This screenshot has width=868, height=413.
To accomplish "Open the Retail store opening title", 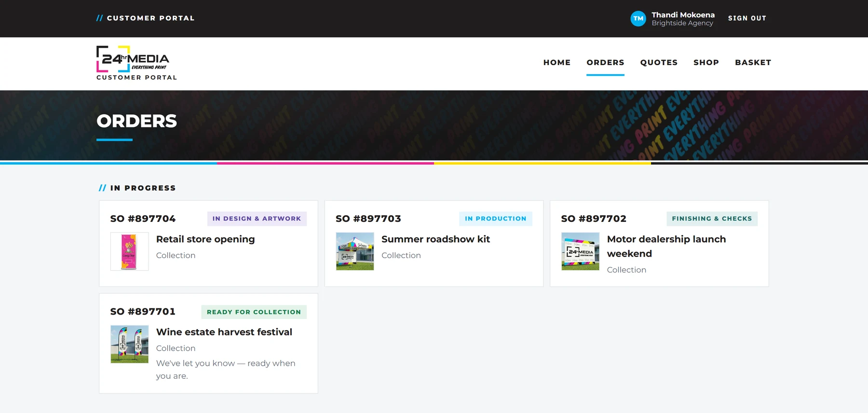I will point(205,239).
